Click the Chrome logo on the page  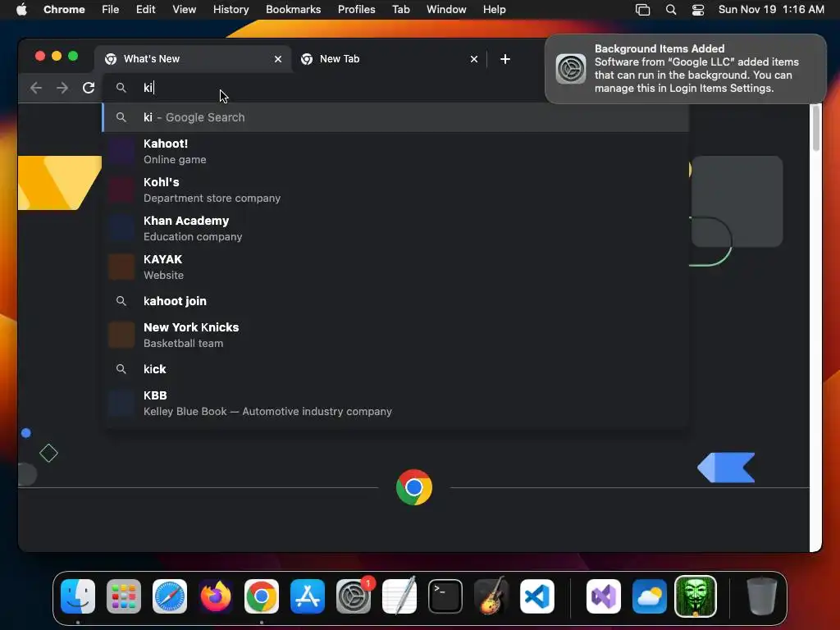414,487
